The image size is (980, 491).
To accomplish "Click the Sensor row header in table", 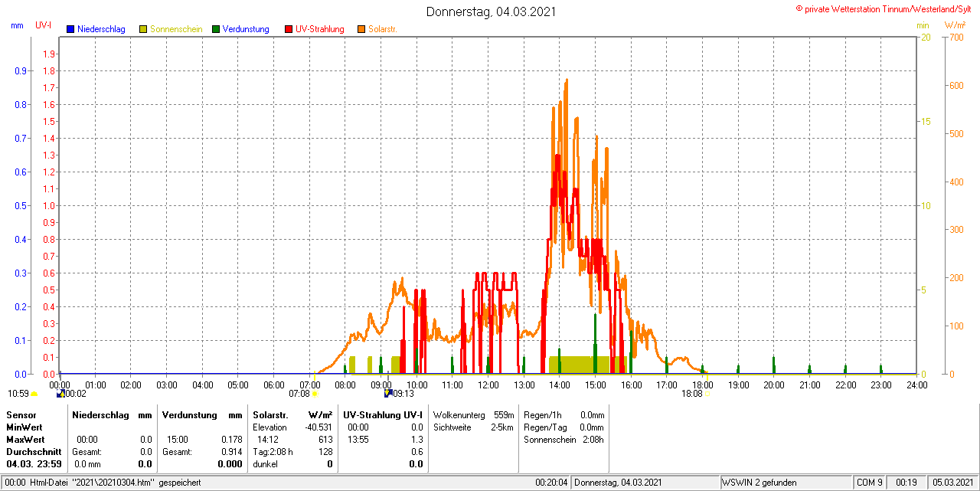I will click(21, 414).
